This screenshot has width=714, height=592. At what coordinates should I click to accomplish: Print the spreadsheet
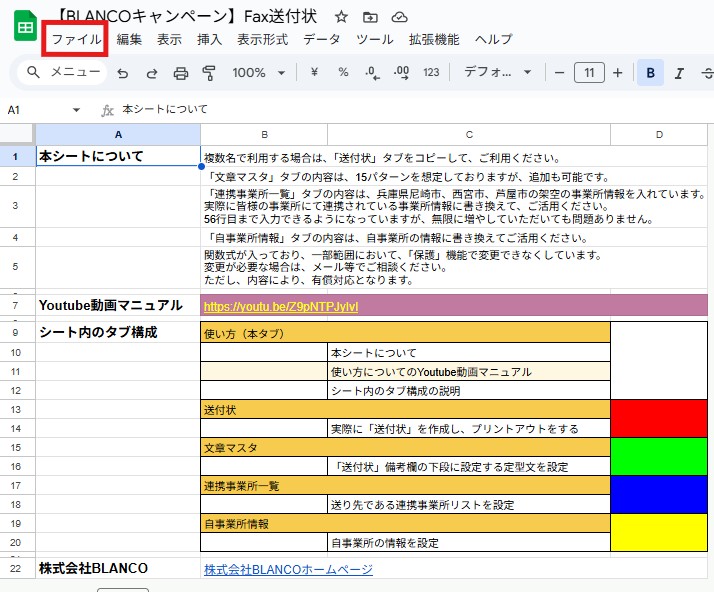pos(181,73)
